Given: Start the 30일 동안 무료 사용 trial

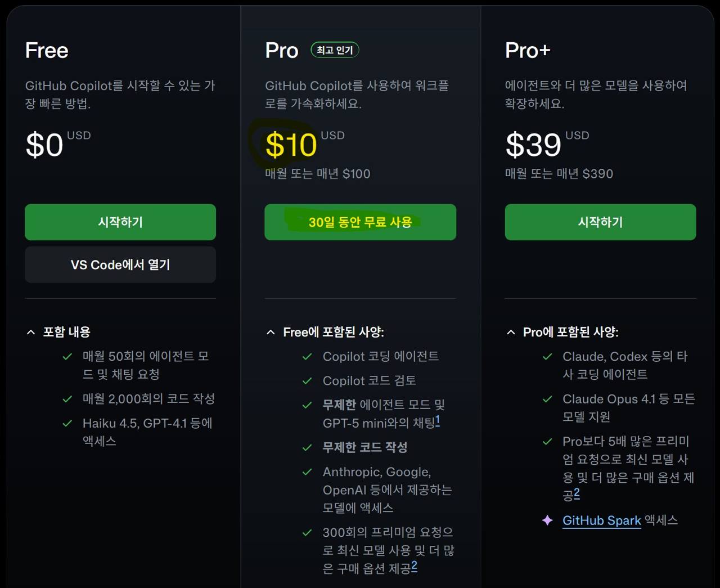Looking at the screenshot, I should click(x=360, y=222).
